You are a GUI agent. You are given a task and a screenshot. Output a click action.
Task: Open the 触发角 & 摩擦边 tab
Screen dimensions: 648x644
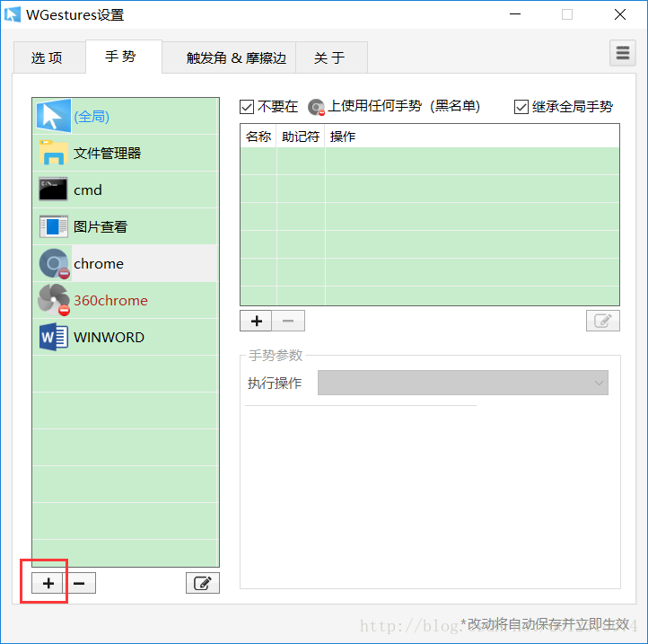point(236,57)
